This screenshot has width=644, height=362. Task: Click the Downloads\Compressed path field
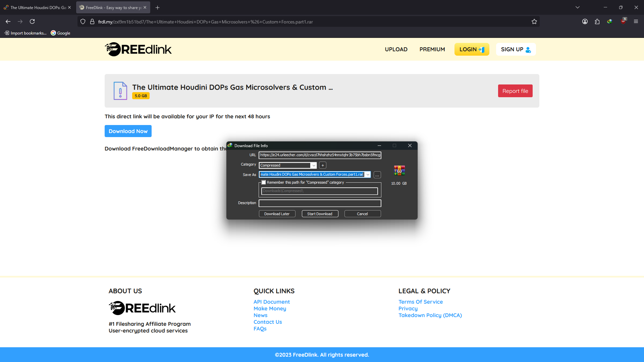click(x=320, y=191)
